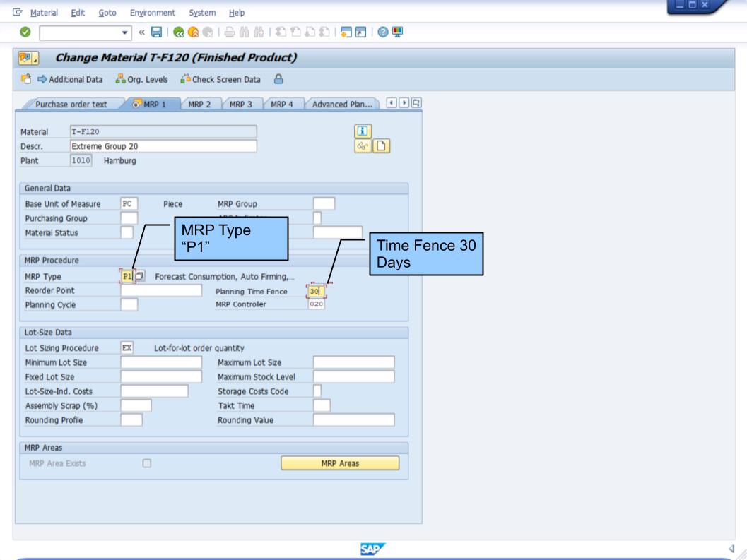Click the Material Status field
The width and height of the screenshot is (747, 560).
click(x=127, y=232)
